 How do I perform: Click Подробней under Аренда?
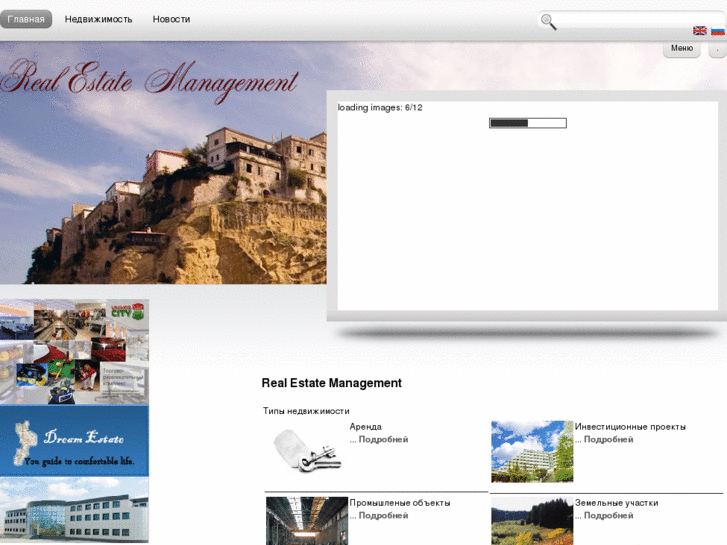(383, 439)
